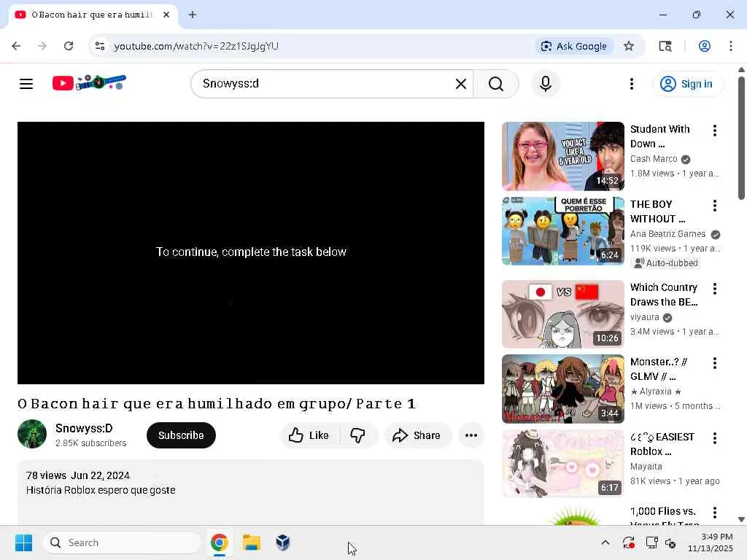Open 'THE BOY WITHOUT' video thumbnail
747x560 pixels.
pyautogui.click(x=563, y=231)
